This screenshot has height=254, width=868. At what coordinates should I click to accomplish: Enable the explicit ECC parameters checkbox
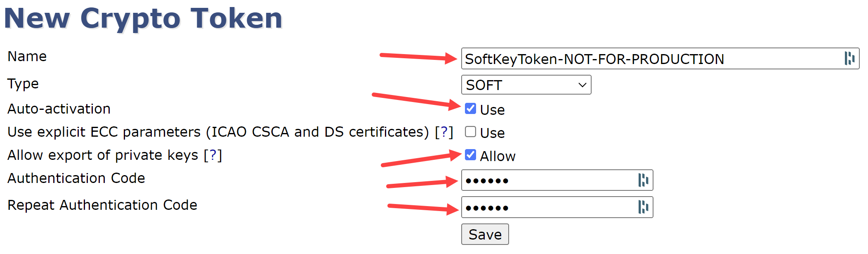470,132
